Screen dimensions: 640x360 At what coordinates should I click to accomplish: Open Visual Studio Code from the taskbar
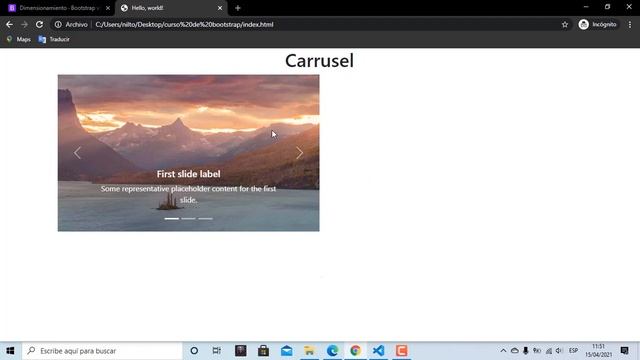click(378, 351)
